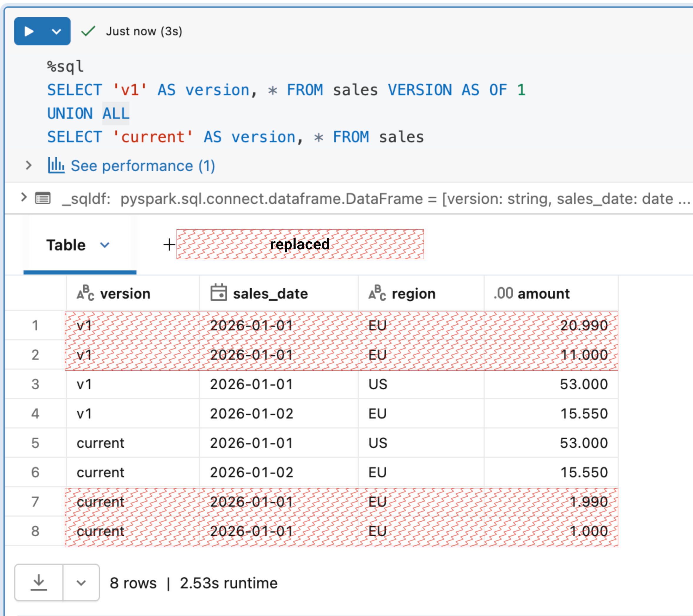Click the US region cell in row 3
This screenshot has width=693, height=616.
pyautogui.click(x=378, y=384)
